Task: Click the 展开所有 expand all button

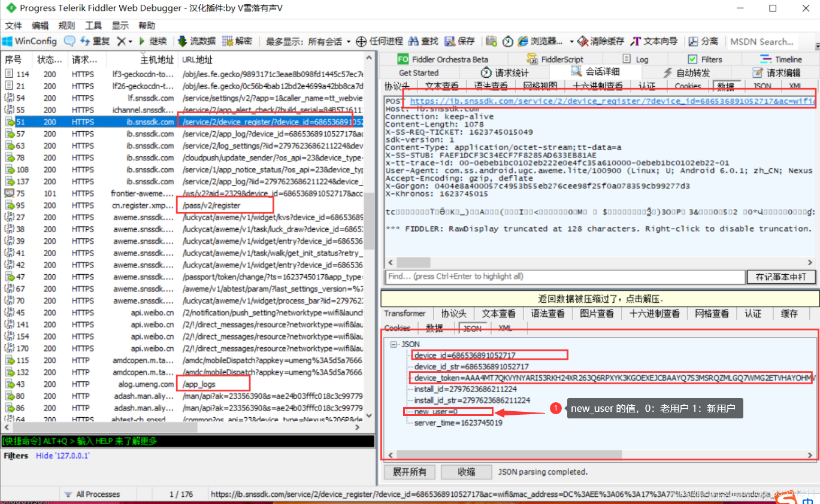Action: (410, 472)
